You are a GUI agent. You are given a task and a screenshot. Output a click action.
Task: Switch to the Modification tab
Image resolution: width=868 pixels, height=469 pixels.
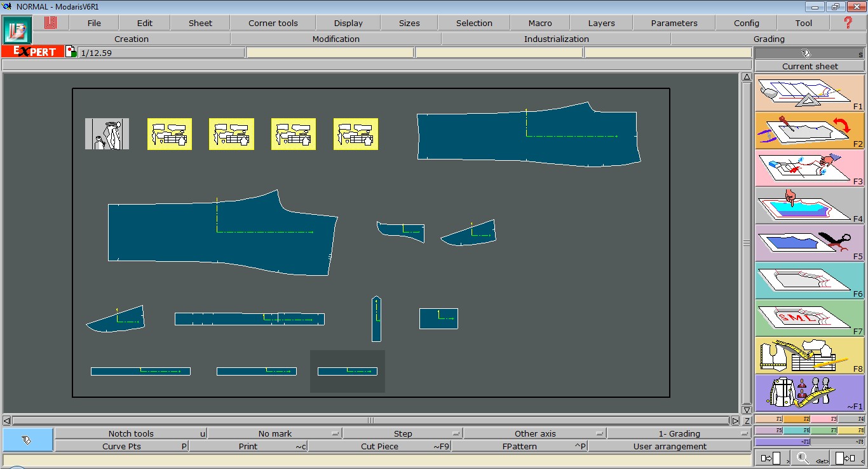point(336,39)
